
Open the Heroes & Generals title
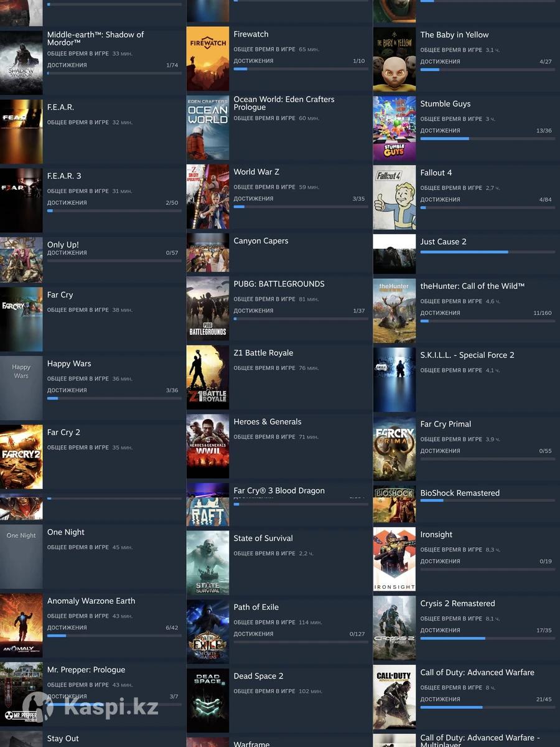tap(268, 421)
